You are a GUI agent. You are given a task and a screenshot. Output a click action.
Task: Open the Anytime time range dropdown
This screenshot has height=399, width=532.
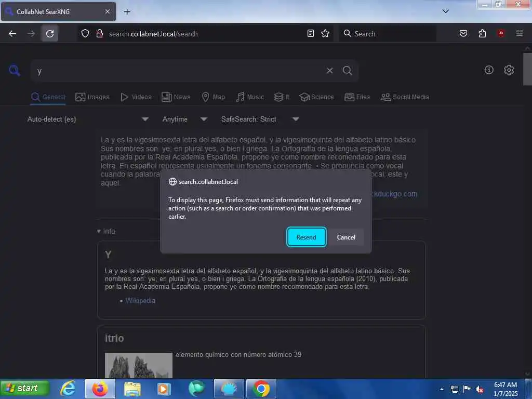pos(184,119)
